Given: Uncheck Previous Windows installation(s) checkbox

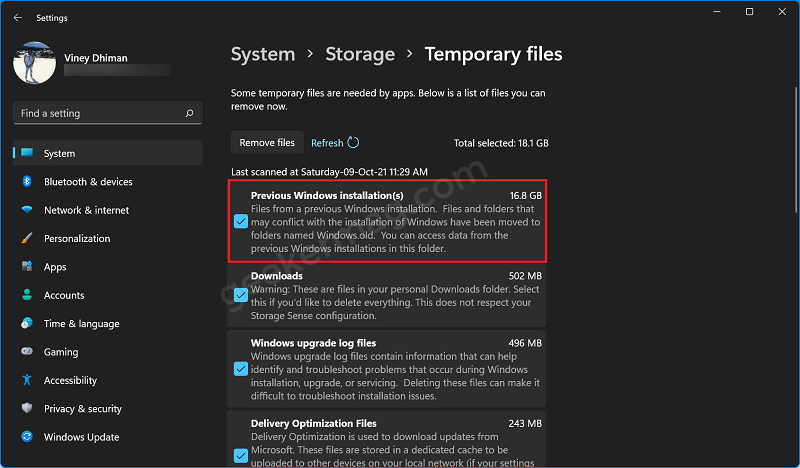Looking at the screenshot, I should point(241,221).
